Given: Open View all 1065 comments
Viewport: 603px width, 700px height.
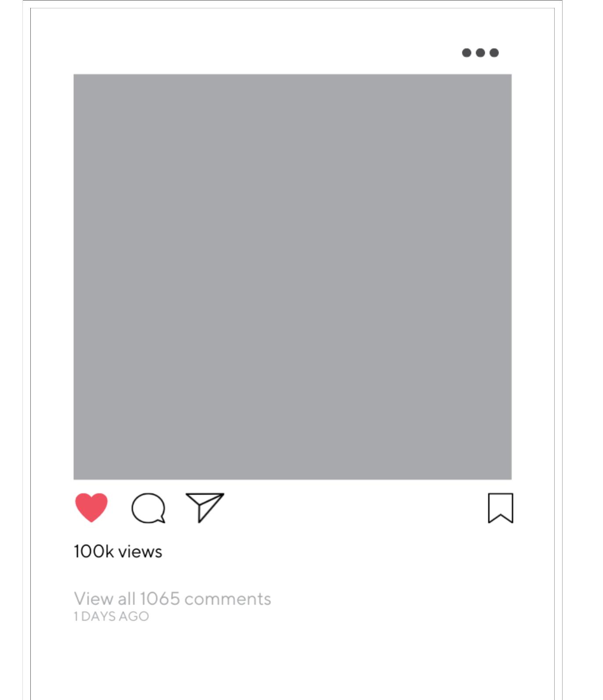Looking at the screenshot, I should coord(172,599).
